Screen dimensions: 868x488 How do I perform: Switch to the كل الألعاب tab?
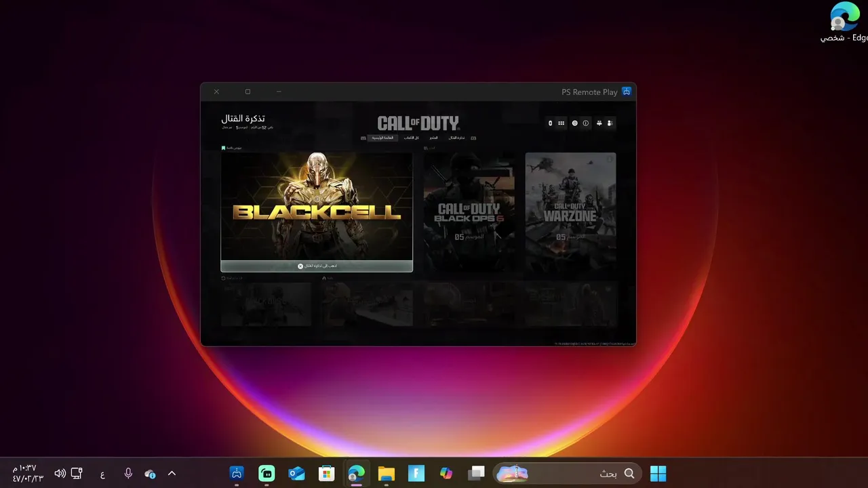412,138
